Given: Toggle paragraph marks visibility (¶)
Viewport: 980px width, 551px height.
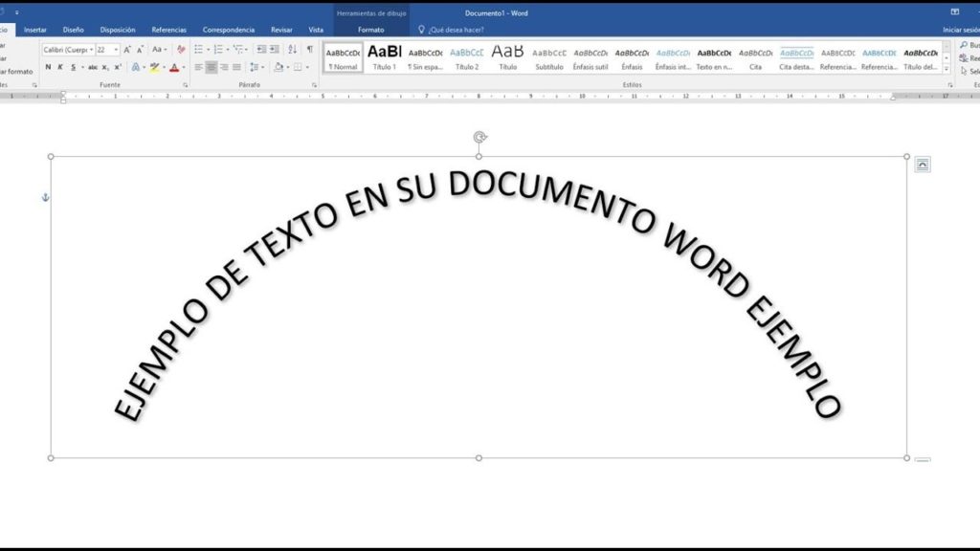Looking at the screenshot, I should [310, 49].
